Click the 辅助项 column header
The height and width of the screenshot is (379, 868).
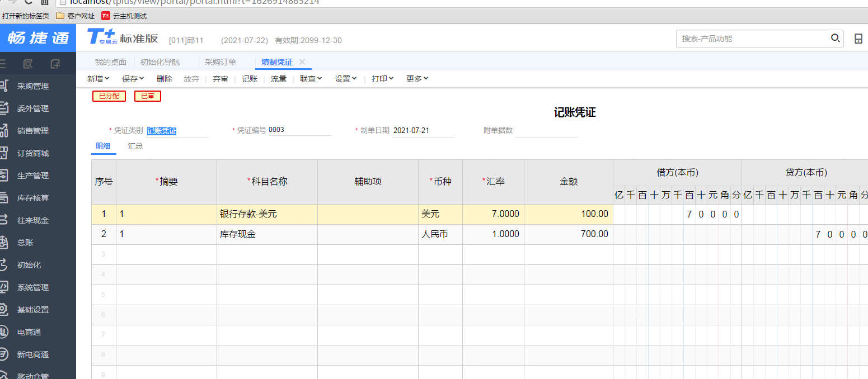coord(368,182)
